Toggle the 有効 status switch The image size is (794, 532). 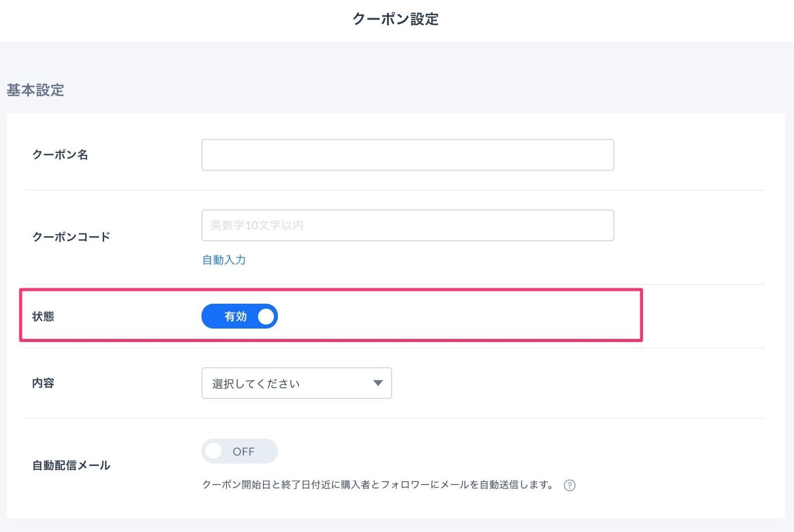[x=239, y=316]
